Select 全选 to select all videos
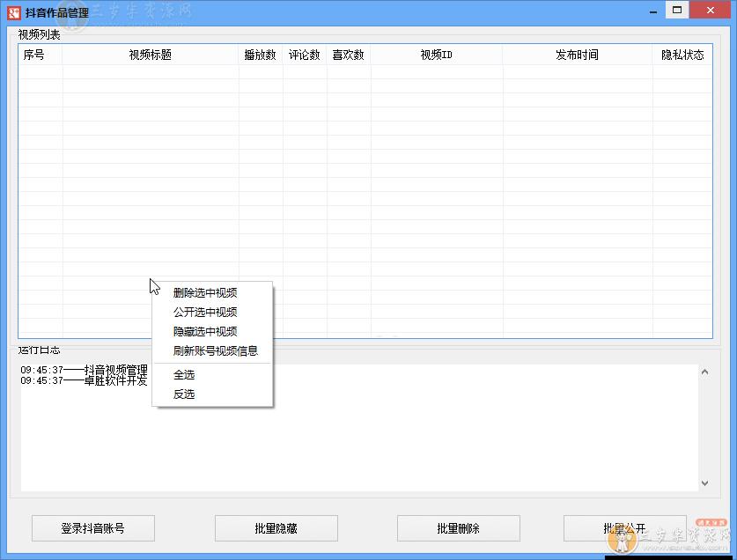 pyautogui.click(x=185, y=374)
